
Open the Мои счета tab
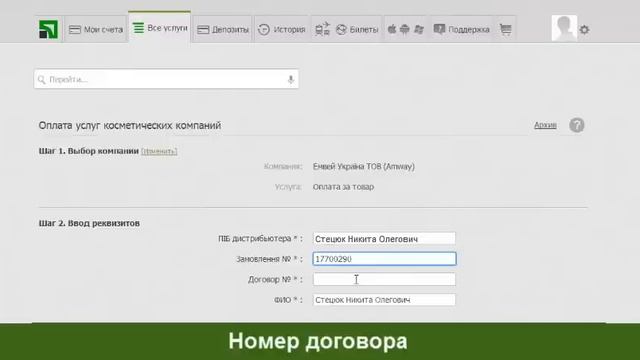tap(96, 29)
